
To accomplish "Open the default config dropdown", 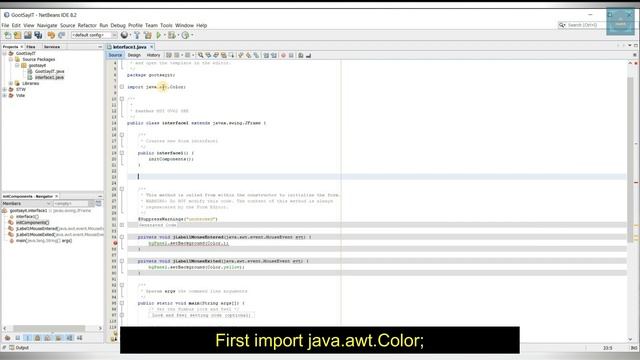I will click(x=94, y=36).
